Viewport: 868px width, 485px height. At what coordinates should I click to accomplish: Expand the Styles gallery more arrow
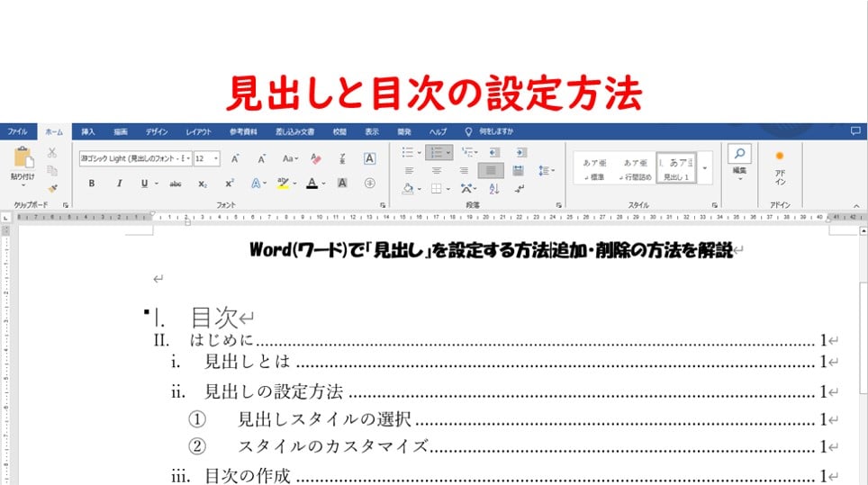[705, 168]
